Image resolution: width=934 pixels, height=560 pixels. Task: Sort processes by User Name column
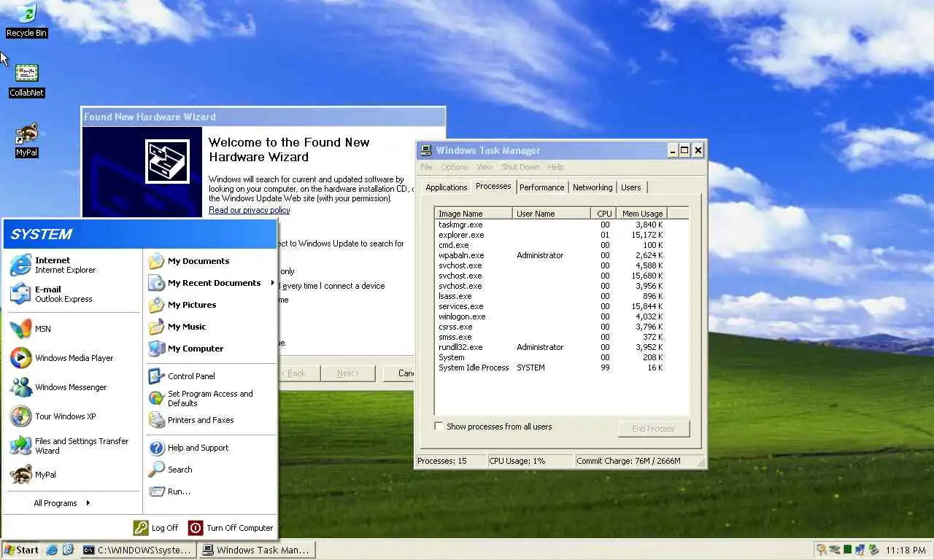click(552, 214)
